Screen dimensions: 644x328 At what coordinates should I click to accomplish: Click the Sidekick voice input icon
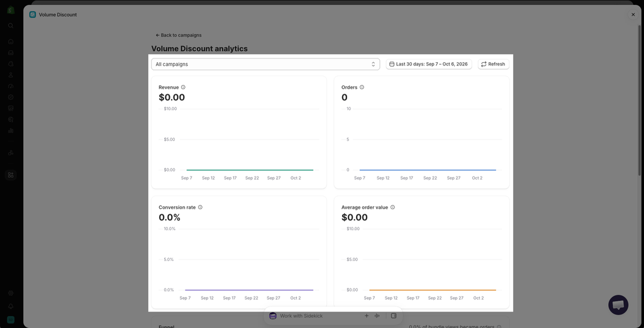(377, 315)
